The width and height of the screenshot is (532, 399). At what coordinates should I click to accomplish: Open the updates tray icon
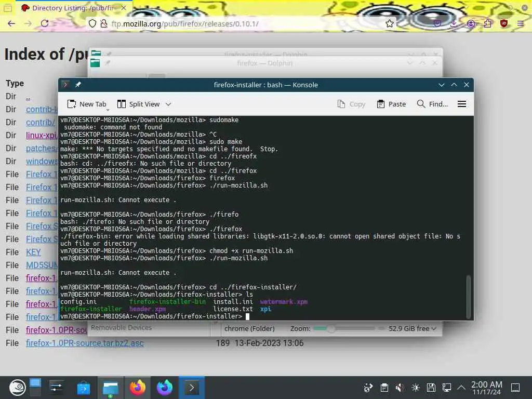pyautogui.click(x=368, y=388)
